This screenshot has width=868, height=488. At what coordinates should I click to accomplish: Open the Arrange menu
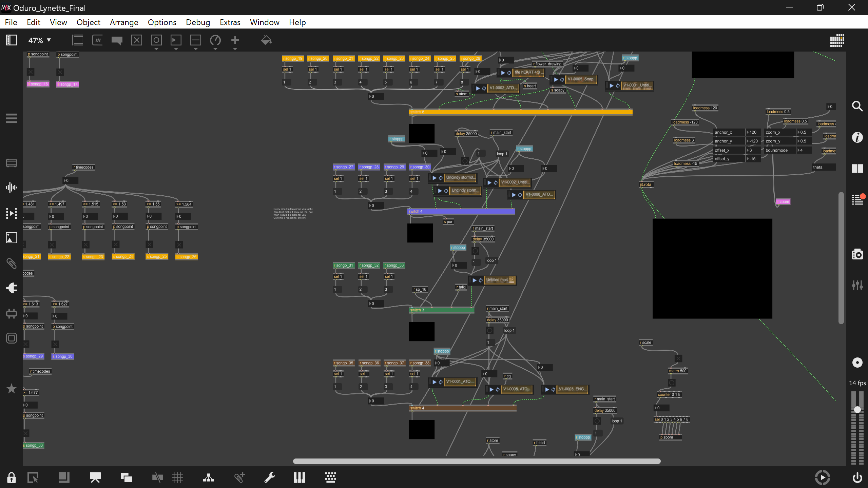pyautogui.click(x=124, y=22)
